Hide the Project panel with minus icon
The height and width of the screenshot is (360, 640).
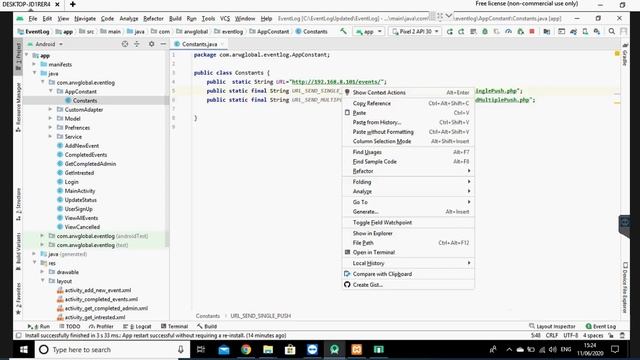163,44
